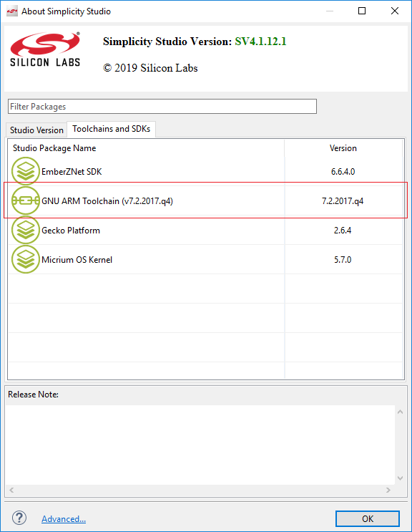Image resolution: width=412 pixels, height=532 pixels.
Task: Click the Gecko Platform package icon
Action: pyautogui.click(x=26, y=231)
